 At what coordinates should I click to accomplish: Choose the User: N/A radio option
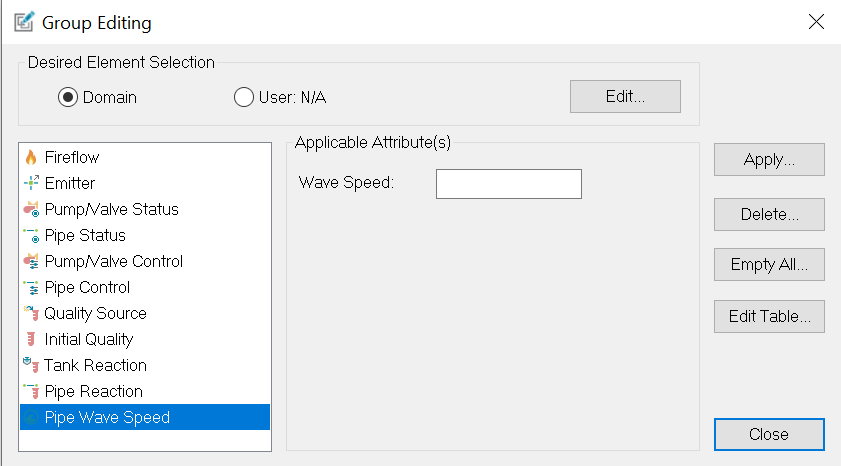click(243, 98)
